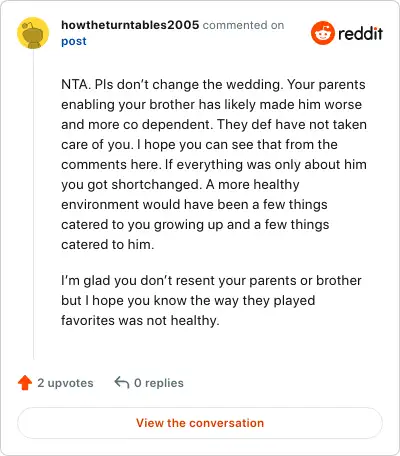Click the line "favorites was not healthy."
Image resolution: width=400 pixels, height=456 pixels.
pyautogui.click(x=140, y=320)
